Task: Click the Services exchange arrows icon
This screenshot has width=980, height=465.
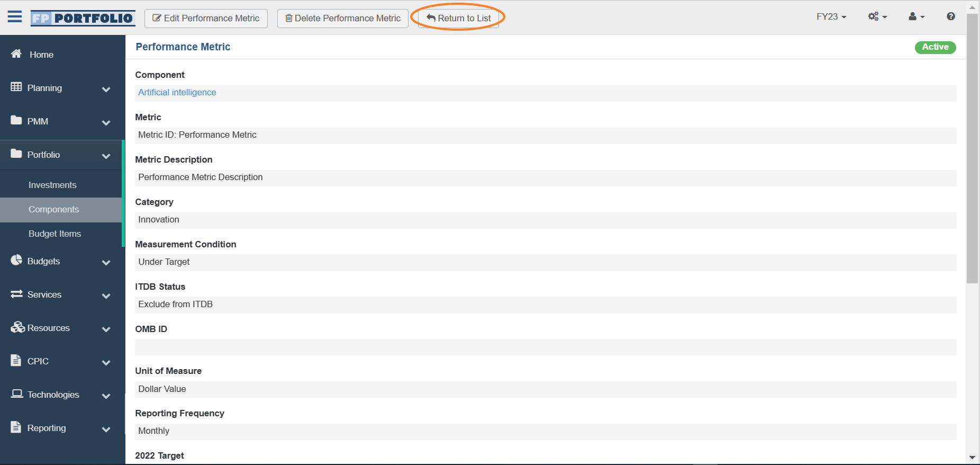Action: [16, 293]
